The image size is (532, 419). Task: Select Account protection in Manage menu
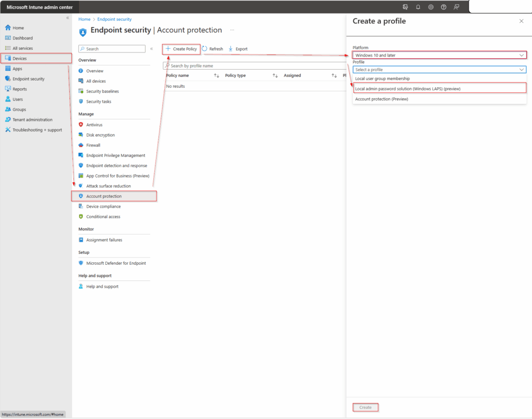click(x=104, y=196)
